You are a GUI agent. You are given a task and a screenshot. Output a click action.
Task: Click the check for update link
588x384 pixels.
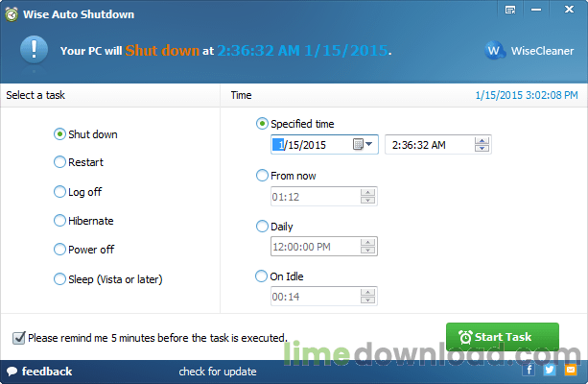[218, 372]
